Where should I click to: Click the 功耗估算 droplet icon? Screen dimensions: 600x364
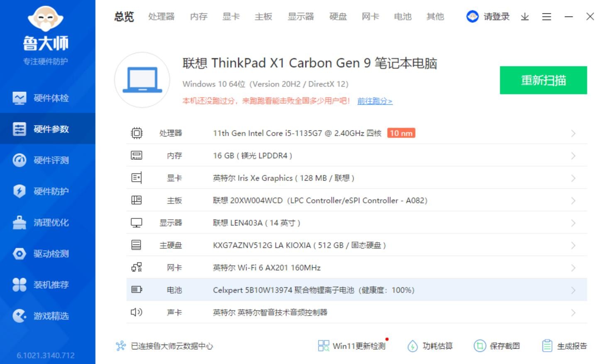412,346
